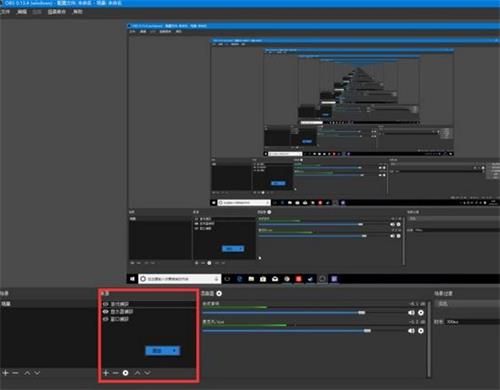Image resolution: width=500 pixels, height=390 pixels.
Task: Open the Mixer panel settings gear
Action: tap(219, 293)
